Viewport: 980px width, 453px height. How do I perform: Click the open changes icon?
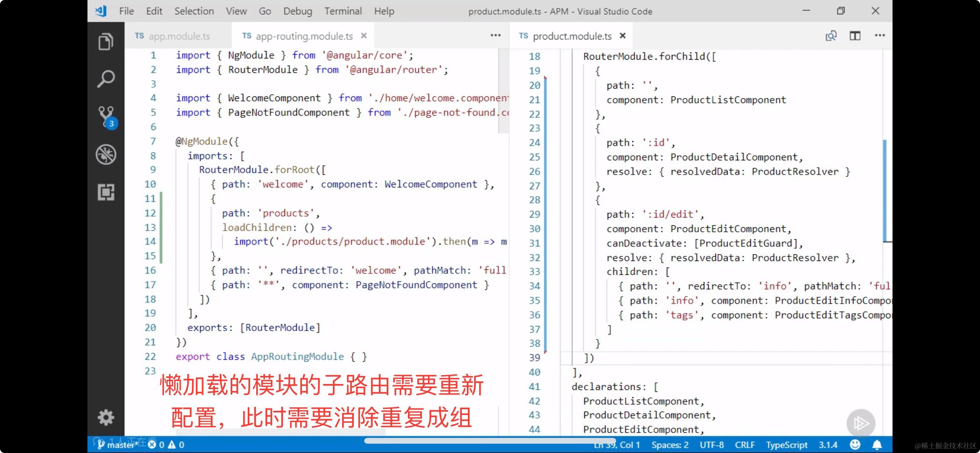point(831,36)
